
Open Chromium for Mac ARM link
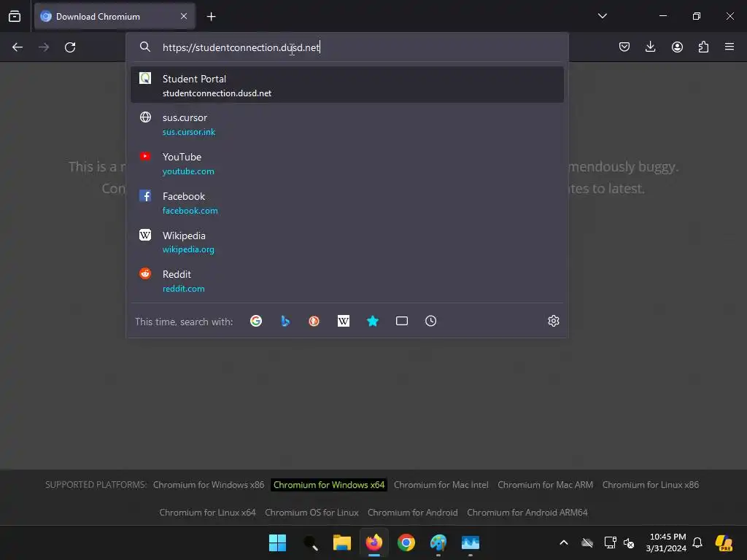546,485
